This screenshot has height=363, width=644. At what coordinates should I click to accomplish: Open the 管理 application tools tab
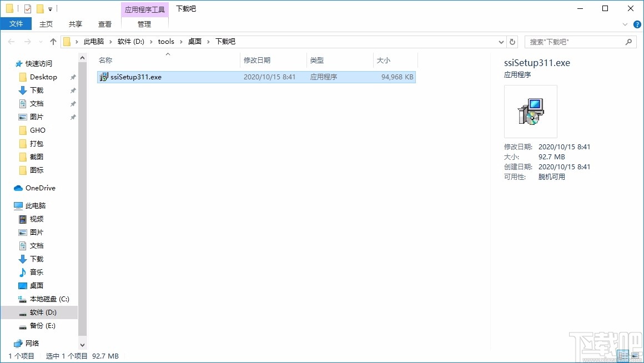click(144, 24)
